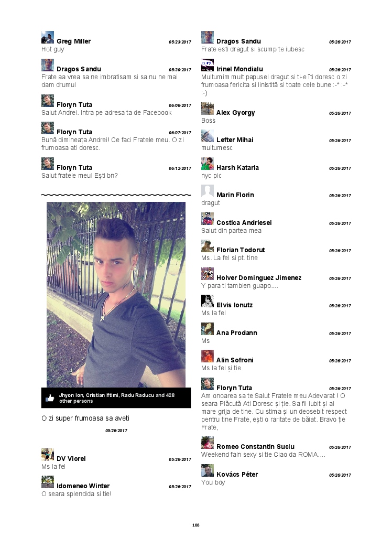The width and height of the screenshot is (392, 537).
Task: Open Holver Dominguez Jimenez's name link
Action: coord(259,278)
